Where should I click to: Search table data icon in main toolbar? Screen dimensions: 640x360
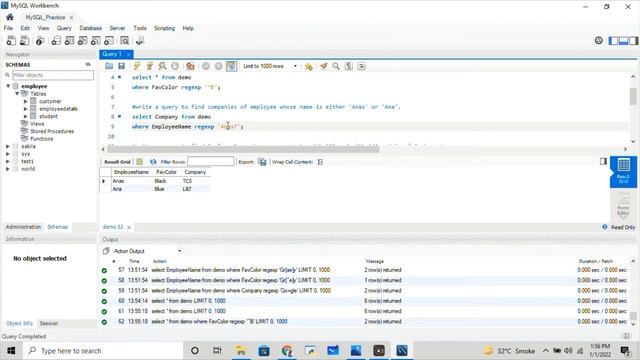(124, 40)
